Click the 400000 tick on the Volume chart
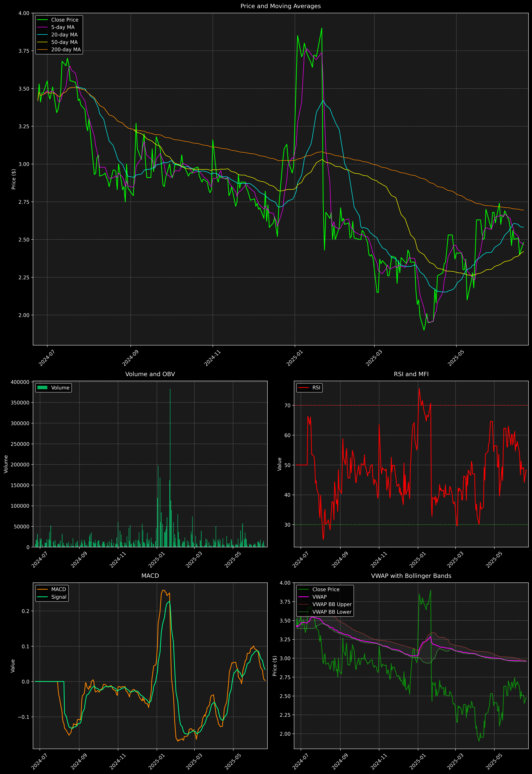Viewport: 532px width, 774px height. click(20, 382)
